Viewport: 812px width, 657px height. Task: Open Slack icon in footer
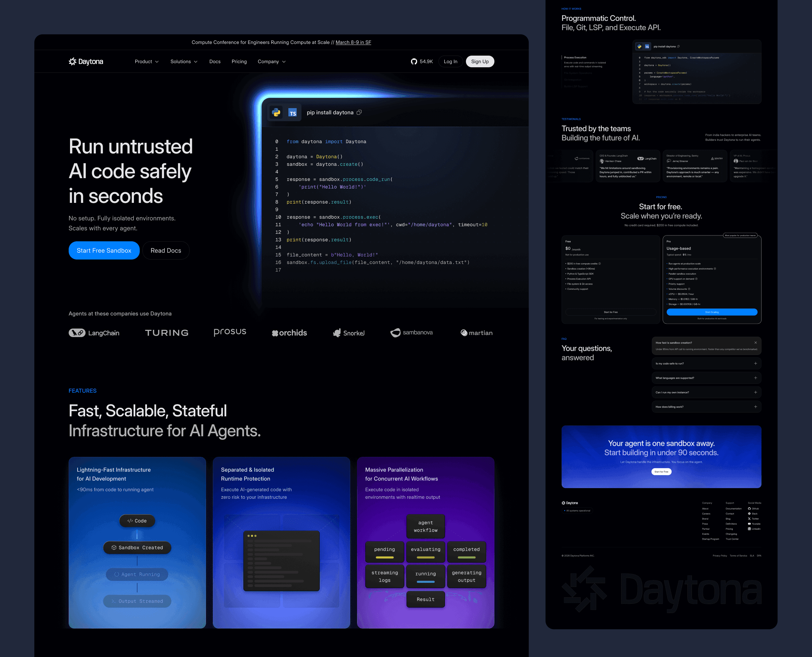point(749,514)
